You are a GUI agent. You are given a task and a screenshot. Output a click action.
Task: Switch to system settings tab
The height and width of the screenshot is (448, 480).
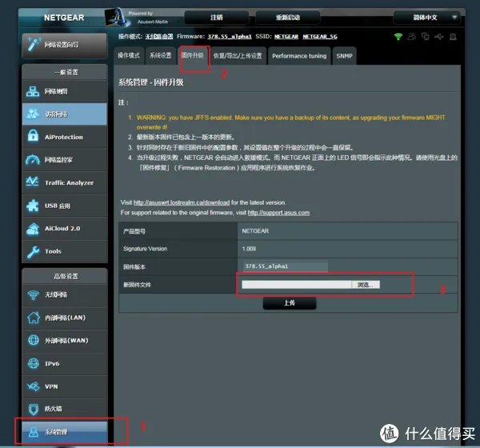coord(161,56)
